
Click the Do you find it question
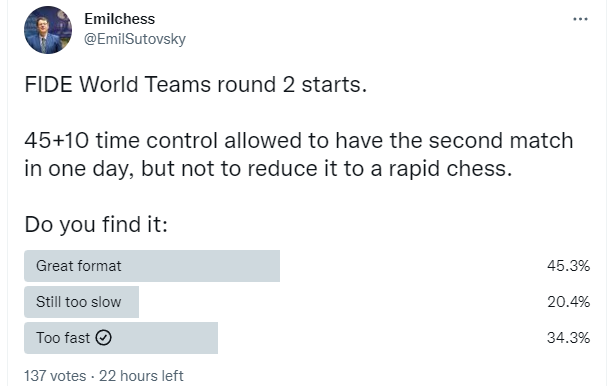[x=96, y=225]
